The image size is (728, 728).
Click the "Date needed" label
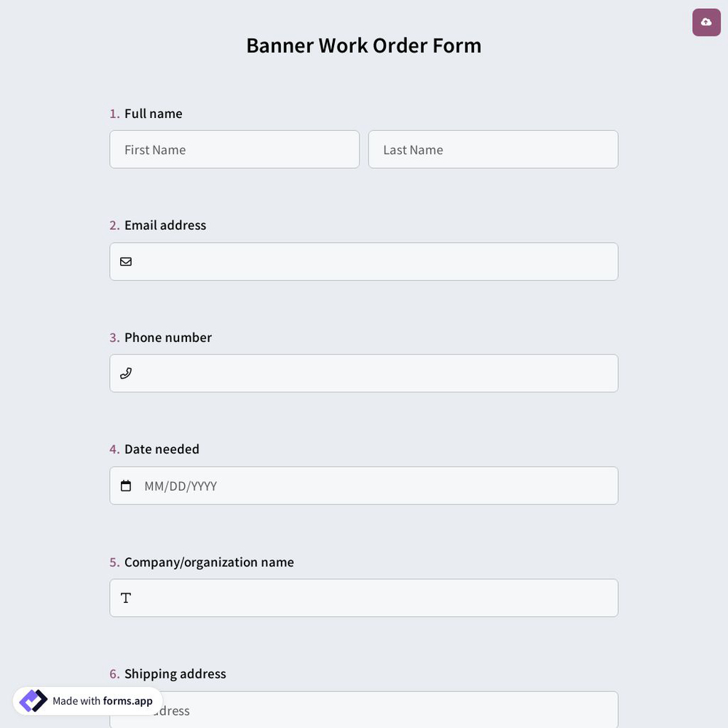[162, 448]
